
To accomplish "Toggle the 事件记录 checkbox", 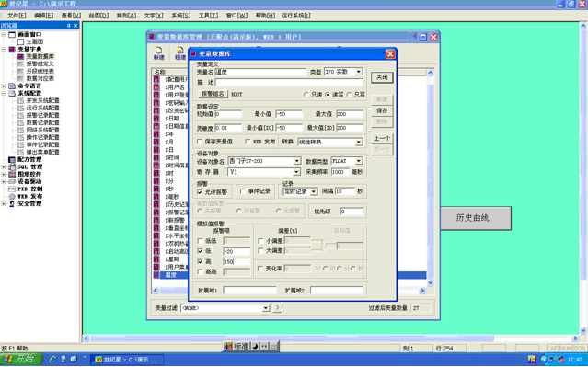I will click(x=243, y=191).
